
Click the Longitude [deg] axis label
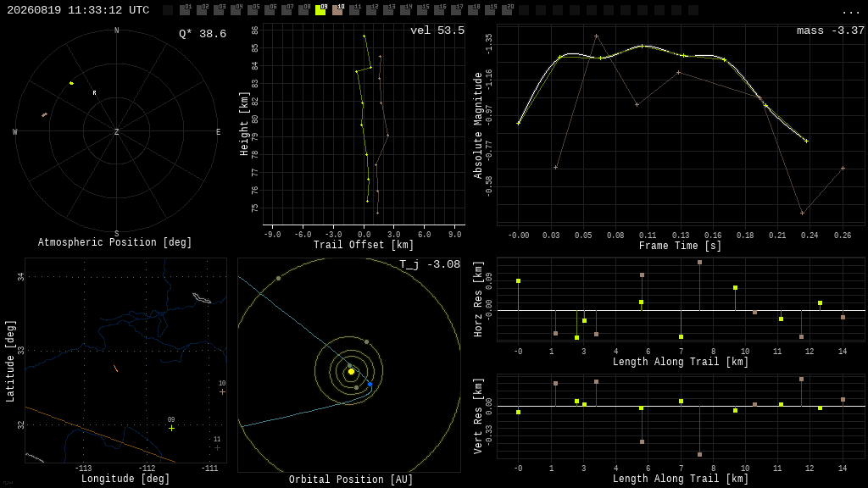(x=125, y=478)
